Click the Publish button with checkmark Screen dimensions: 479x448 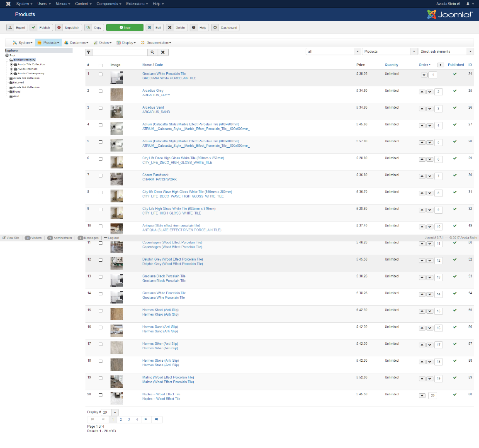[41, 27]
